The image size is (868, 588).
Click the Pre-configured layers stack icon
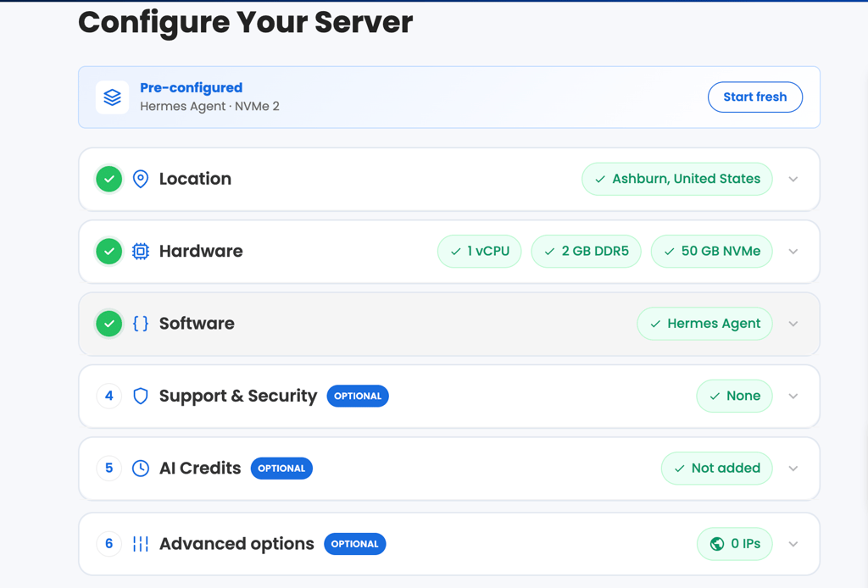113,97
